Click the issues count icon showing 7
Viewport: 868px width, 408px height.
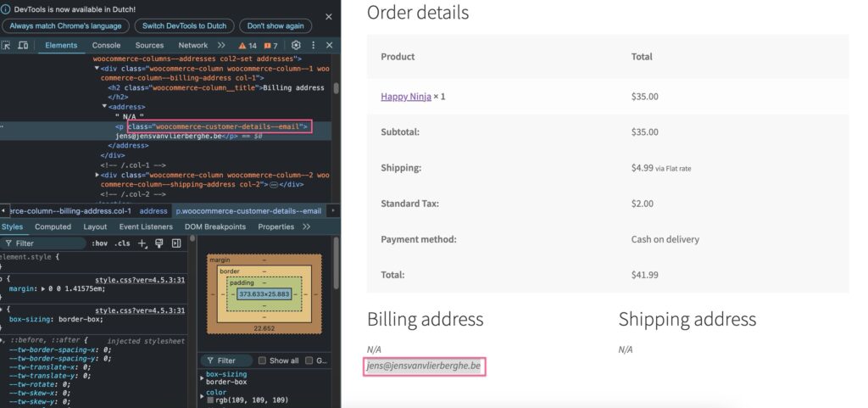point(270,46)
